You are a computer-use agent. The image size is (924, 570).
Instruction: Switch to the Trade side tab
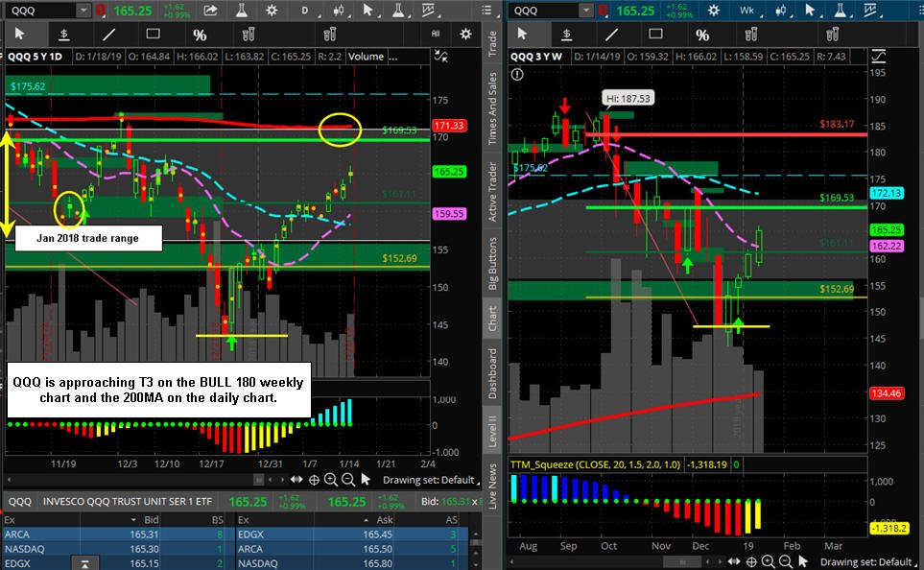coord(492,43)
